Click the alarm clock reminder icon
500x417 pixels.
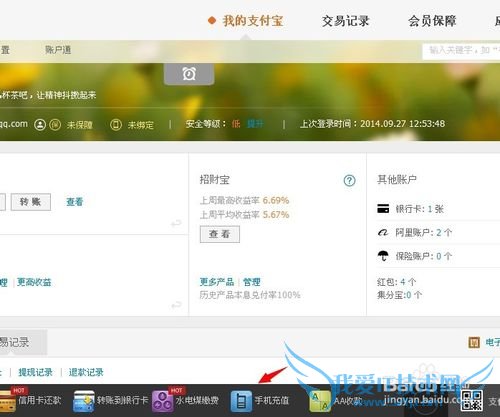coord(189,73)
